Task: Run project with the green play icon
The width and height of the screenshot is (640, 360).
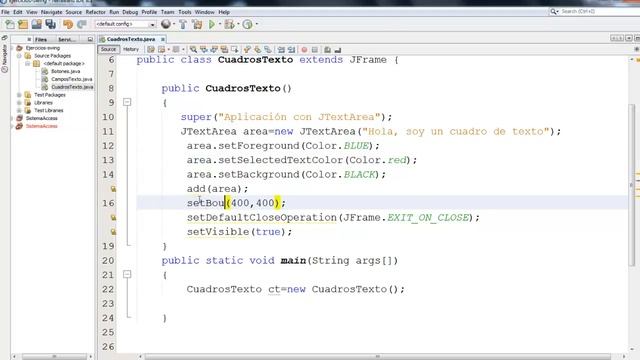Action: pos(211,24)
